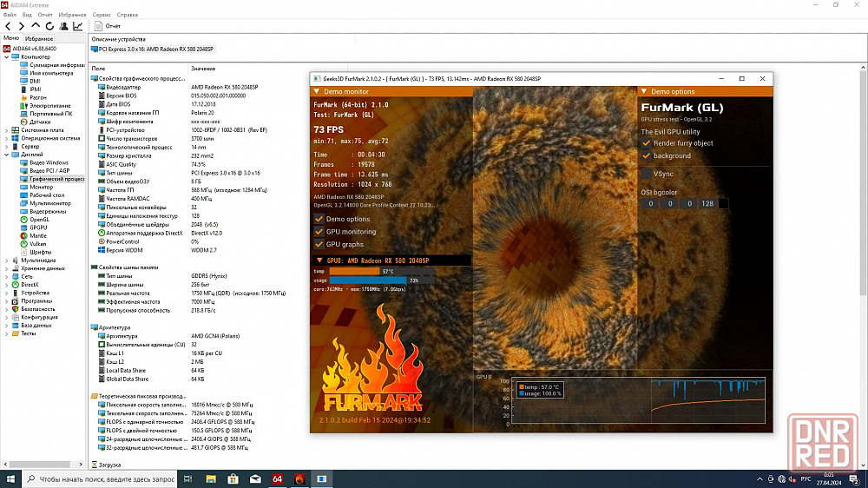The height and width of the screenshot is (488, 868).
Task: Open File Explorer from the taskbar
Action: (x=211, y=479)
